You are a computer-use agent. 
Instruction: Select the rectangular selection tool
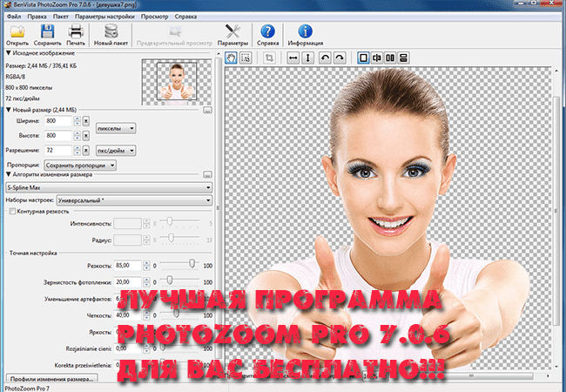246,57
